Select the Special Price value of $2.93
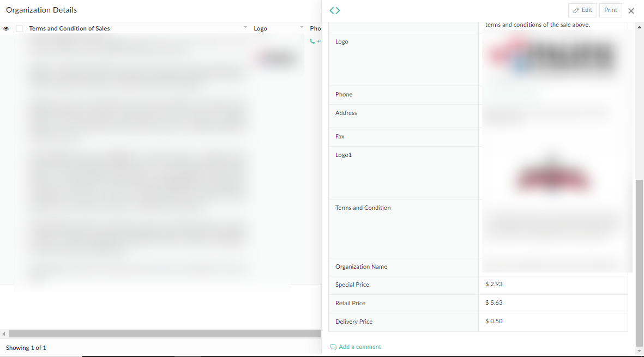This screenshot has width=644, height=357. [493, 284]
